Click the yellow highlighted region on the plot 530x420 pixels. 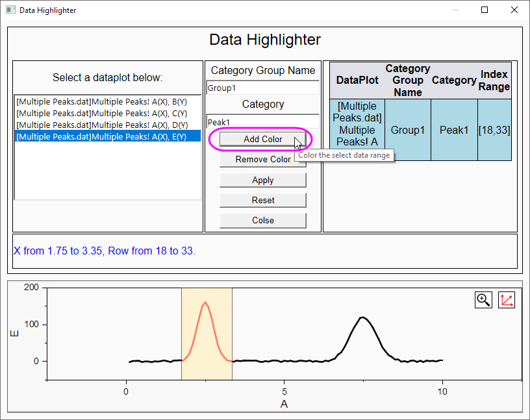(206, 331)
